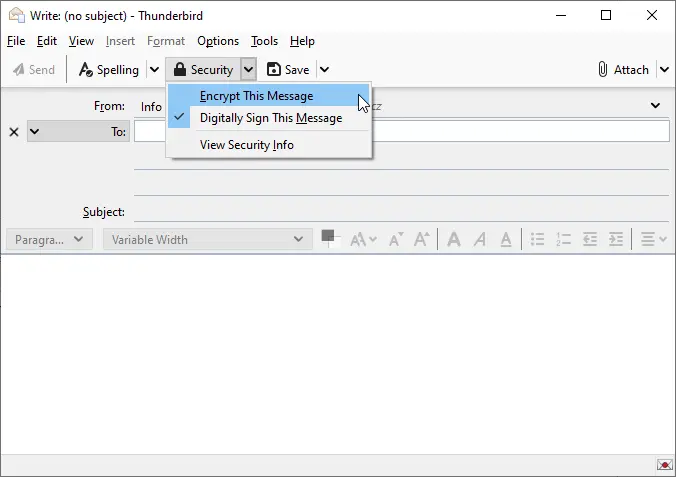676x477 pixels.
Task: Open the File menu
Action: click(16, 41)
